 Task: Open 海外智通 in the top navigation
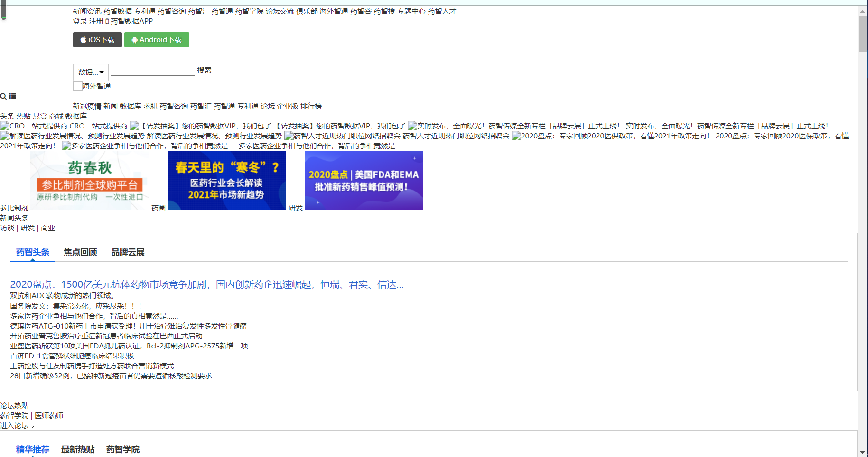coord(334,11)
